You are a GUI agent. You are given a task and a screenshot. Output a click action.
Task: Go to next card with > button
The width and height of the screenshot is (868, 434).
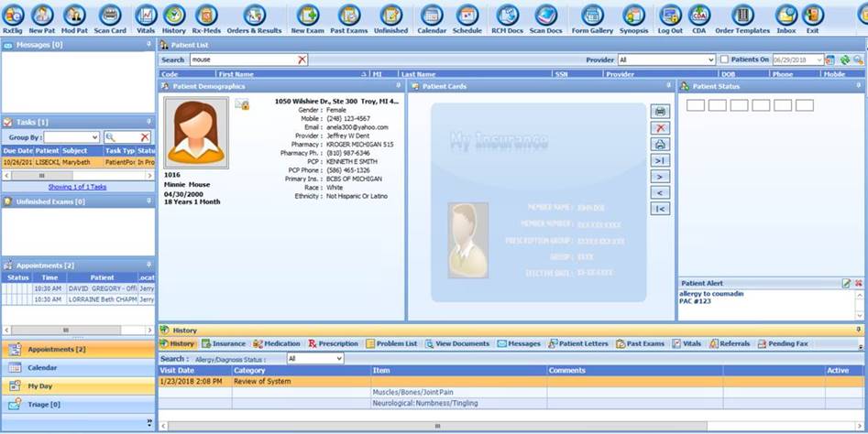(x=660, y=177)
